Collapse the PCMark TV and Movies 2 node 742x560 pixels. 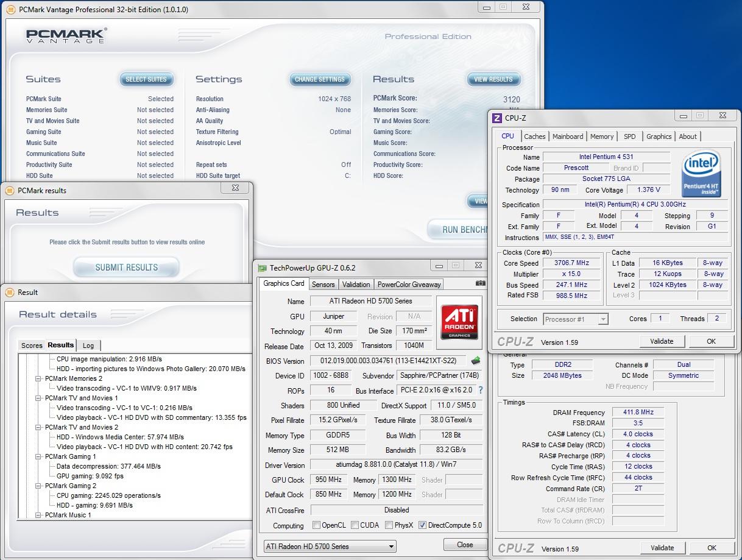(x=38, y=427)
